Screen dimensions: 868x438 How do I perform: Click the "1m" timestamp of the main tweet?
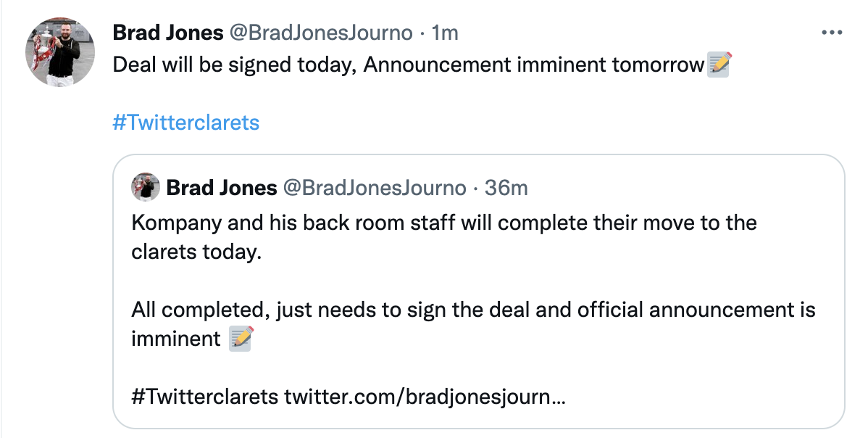(x=445, y=33)
